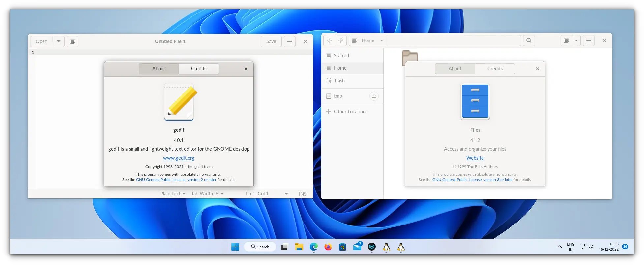
Task: Open the Files hamburger menu
Action: (x=589, y=40)
